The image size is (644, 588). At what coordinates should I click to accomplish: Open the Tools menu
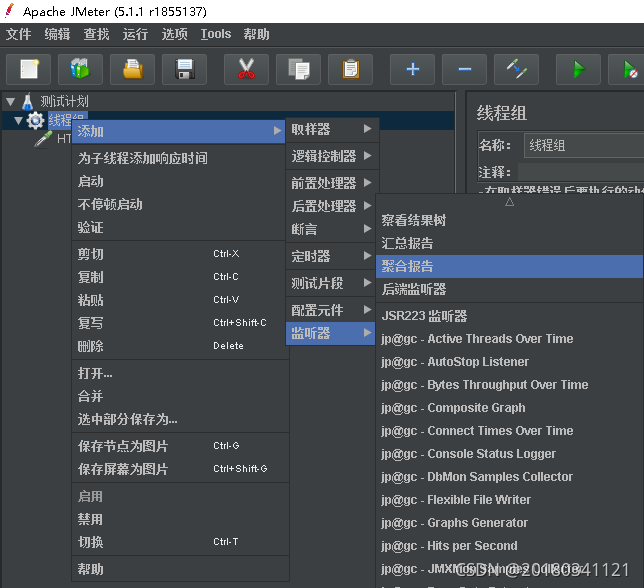(x=216, y=34)
